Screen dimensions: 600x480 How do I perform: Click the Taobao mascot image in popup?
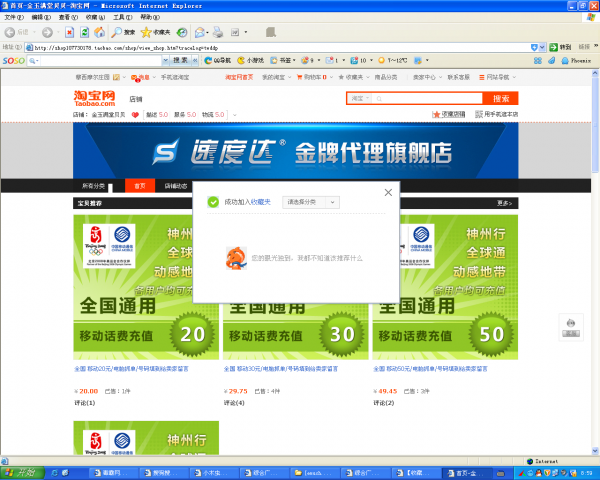(236, 258)
